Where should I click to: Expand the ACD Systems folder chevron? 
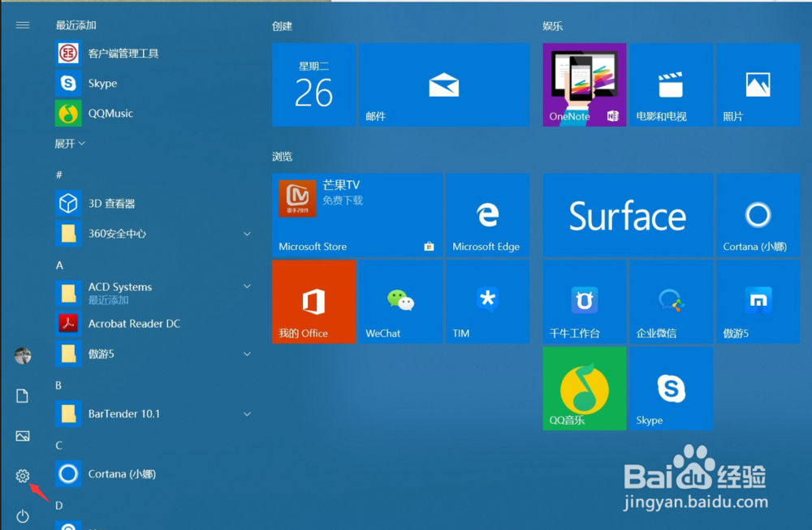tap(248, 287)
